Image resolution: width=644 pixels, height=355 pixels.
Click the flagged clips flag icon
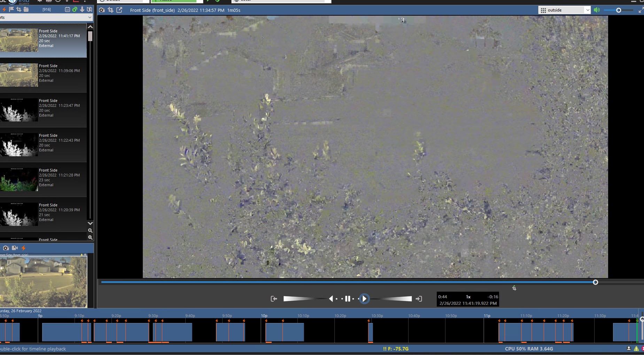(x=11, y=9)
